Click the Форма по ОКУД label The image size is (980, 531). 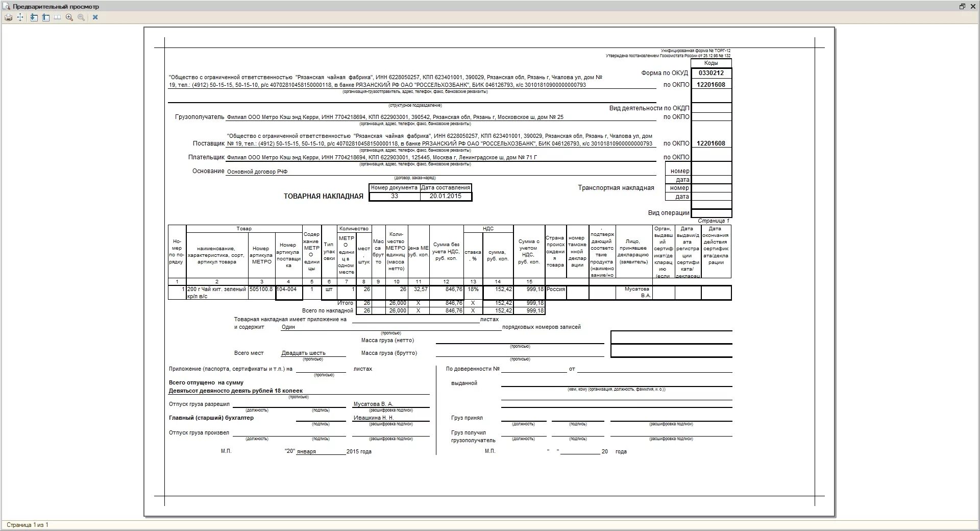665,73
